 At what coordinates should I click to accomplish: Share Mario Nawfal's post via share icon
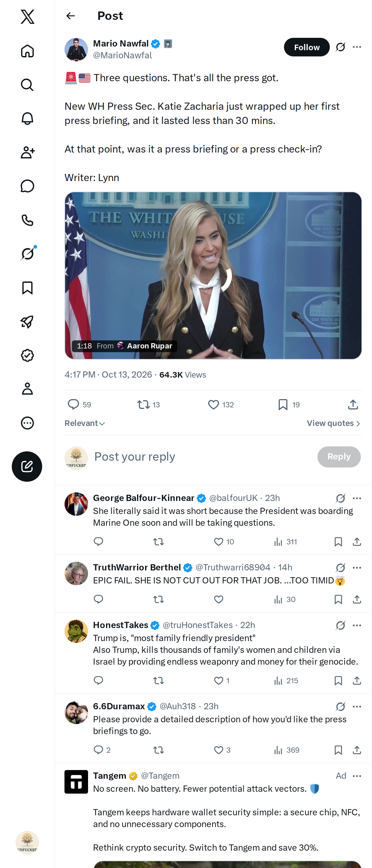tap(353, 404)
